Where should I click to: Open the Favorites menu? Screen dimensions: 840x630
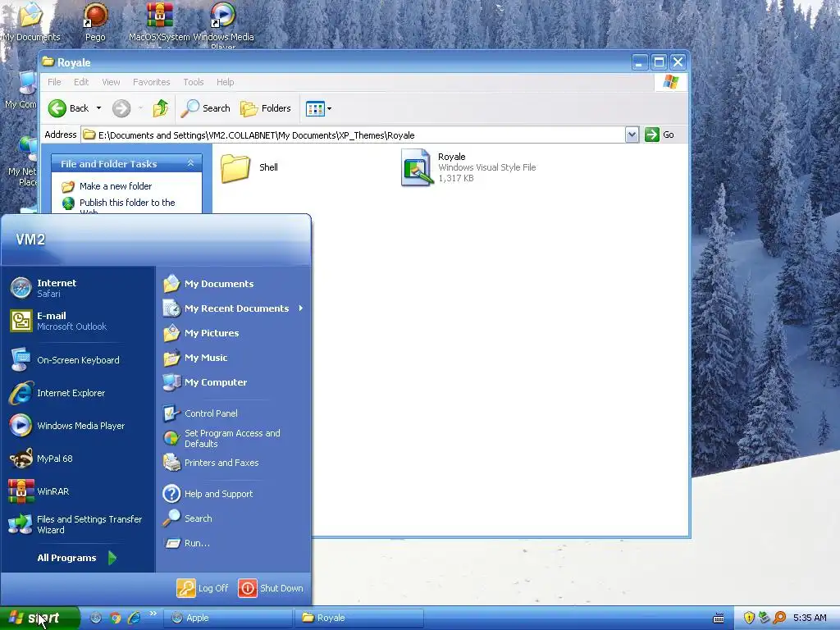coord(152,82)
